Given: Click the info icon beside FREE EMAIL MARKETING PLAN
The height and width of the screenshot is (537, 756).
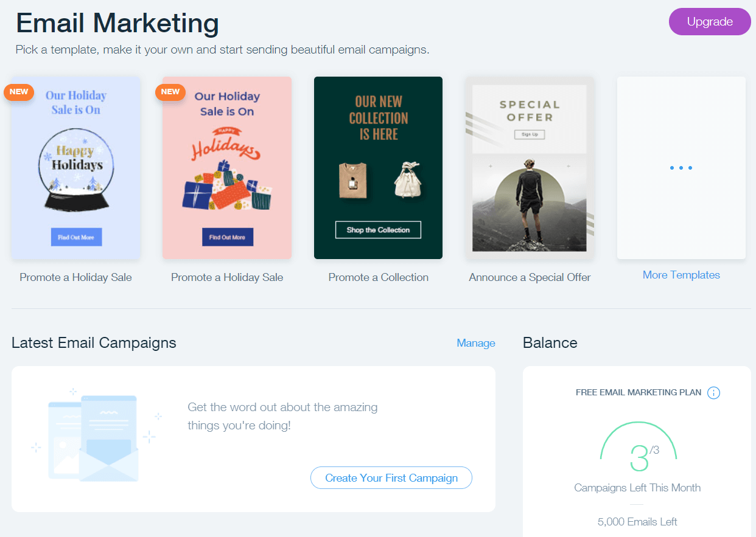Looking at the screenshot, I should 713,392.
